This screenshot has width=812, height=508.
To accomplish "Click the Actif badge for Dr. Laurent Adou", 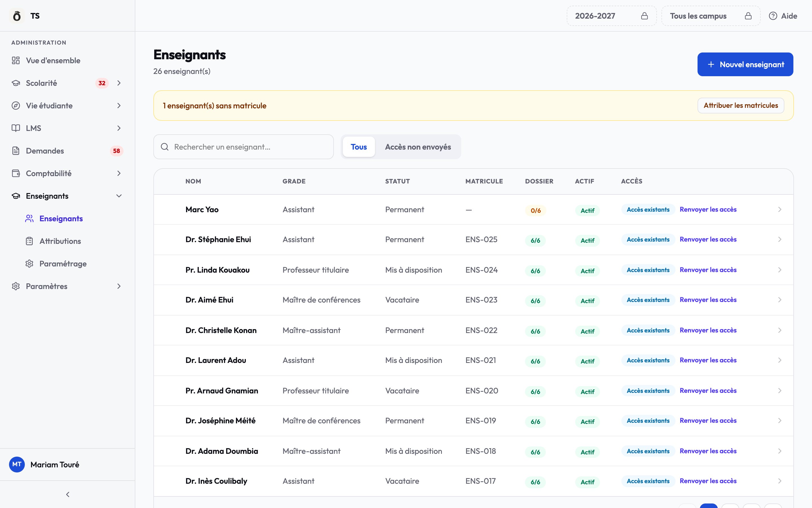I will pos(587,361).
